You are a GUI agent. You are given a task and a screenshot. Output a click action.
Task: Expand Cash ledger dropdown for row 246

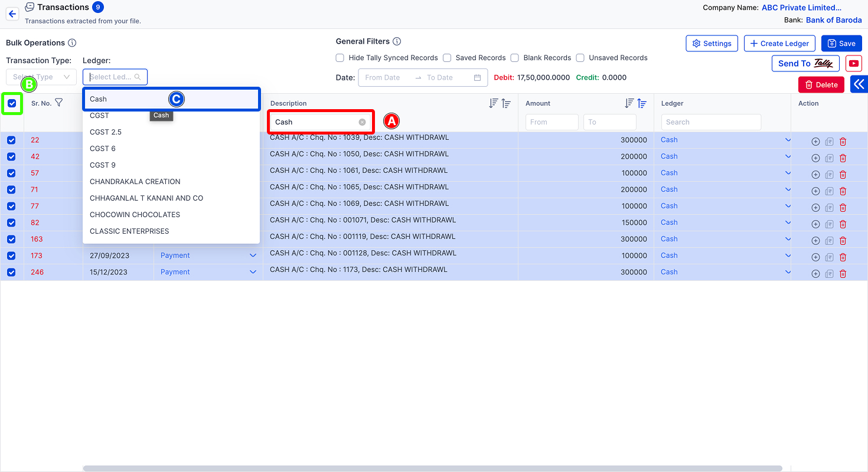[787, 272]
